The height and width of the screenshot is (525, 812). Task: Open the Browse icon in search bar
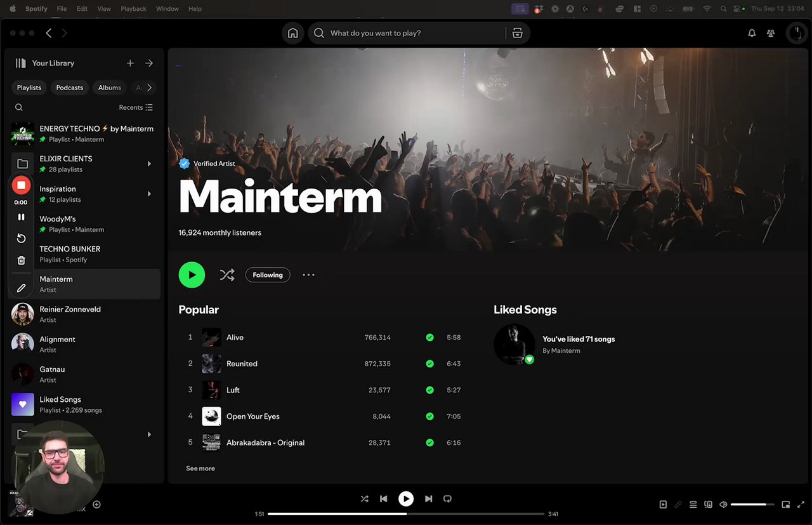(518, 33)
